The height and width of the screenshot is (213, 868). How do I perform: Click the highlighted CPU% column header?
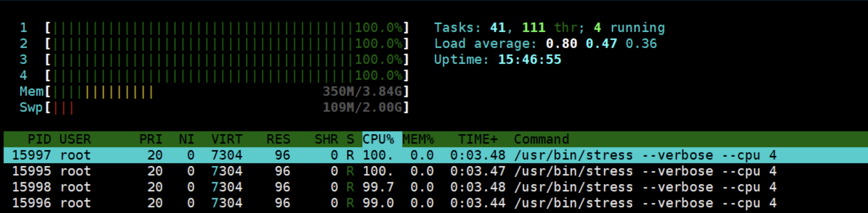379,139
